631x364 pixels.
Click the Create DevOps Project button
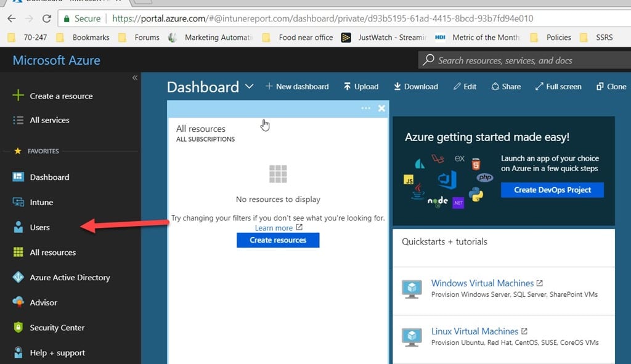click(x=552, y=190)
